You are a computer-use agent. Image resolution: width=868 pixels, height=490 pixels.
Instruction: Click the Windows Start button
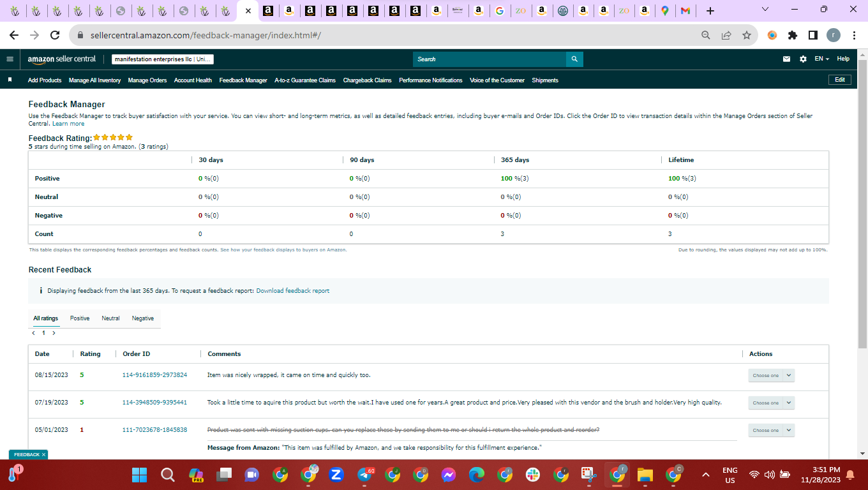139,475
